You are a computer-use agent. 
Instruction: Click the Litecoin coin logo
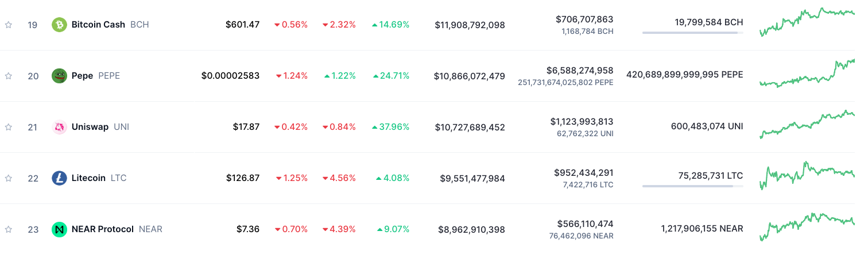pos(59,178)
